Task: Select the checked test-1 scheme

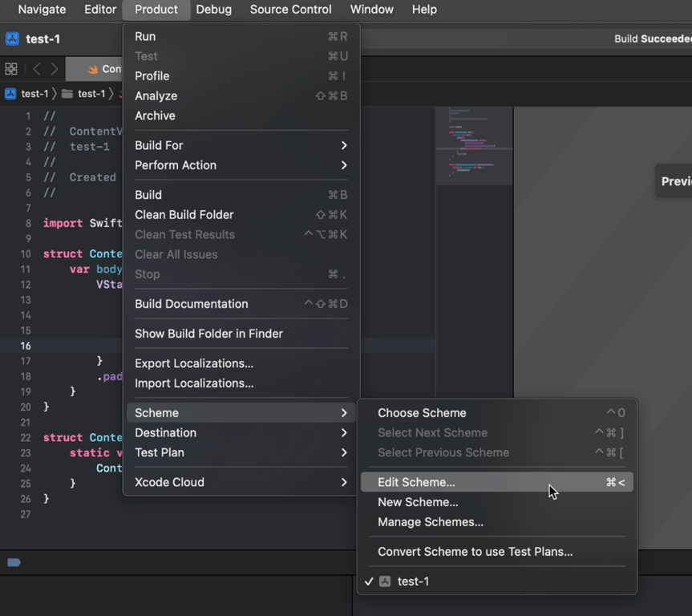Action: pos(414,582)
